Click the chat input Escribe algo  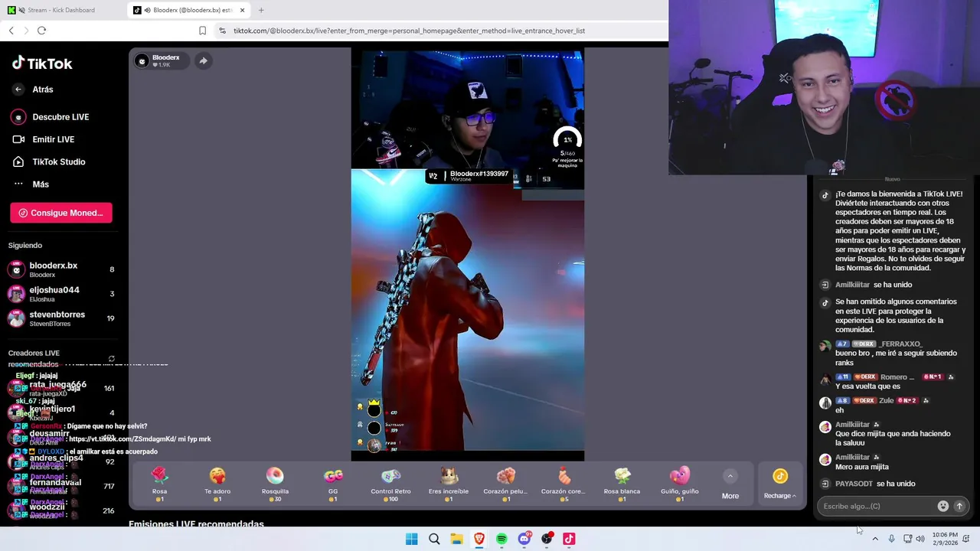tap(877, 506)
